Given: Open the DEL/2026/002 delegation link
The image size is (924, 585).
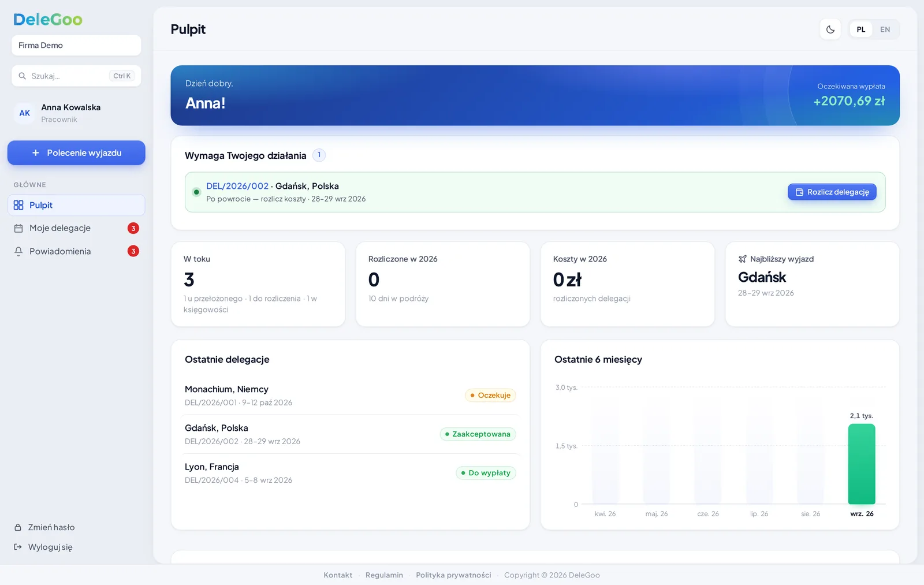Looking at the screenshot, I should pos(237,186).
